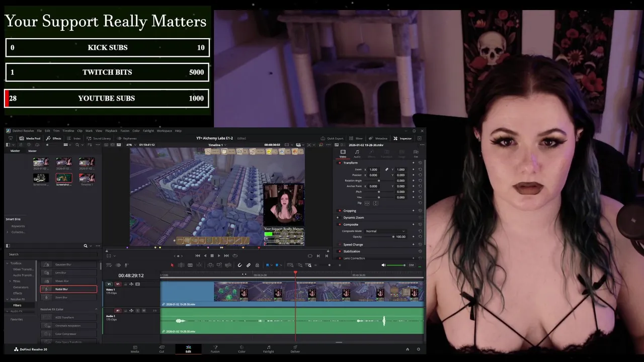Viewport: 644px width, 362px height.
Task: Enable the Dynamic Zoom section
Action: (338, 218)
